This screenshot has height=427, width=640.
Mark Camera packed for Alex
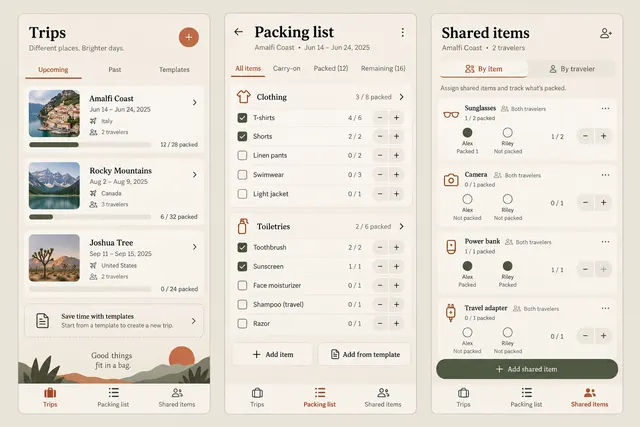(x=467, y=199)
